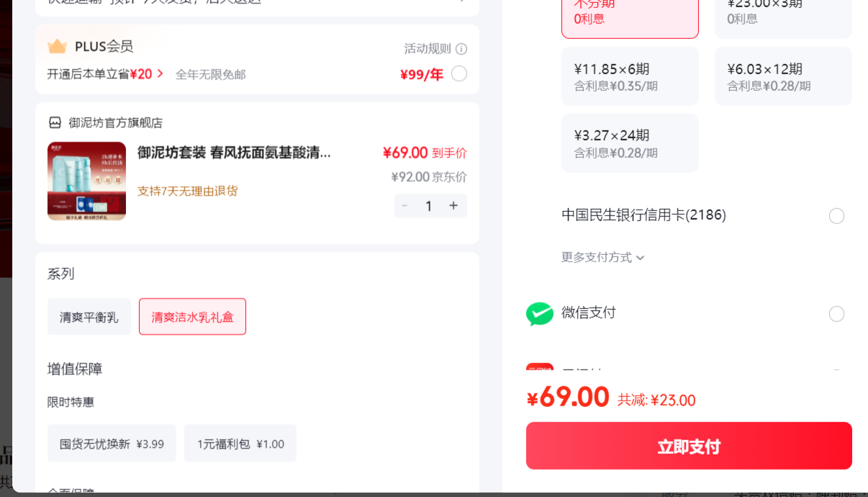Viewport: 868px width, 497px height.
Task: Decrease quantity with the minus button
Action: pyautogui.click(x=404, y=206)
